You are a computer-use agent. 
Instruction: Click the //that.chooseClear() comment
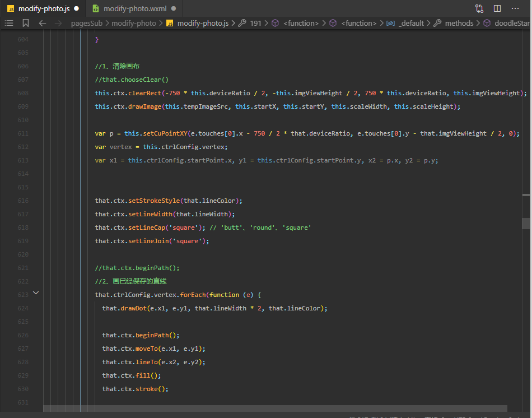[132, 80]
